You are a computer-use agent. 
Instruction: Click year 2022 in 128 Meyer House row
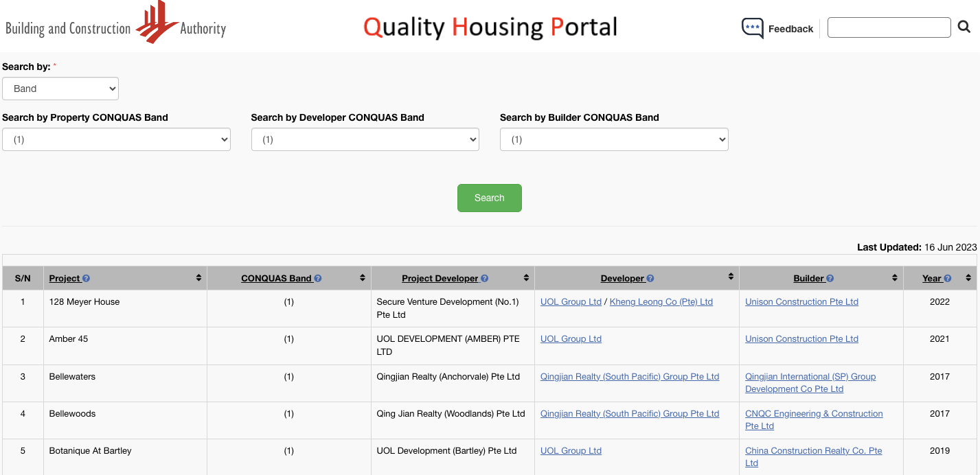[939, 302]
